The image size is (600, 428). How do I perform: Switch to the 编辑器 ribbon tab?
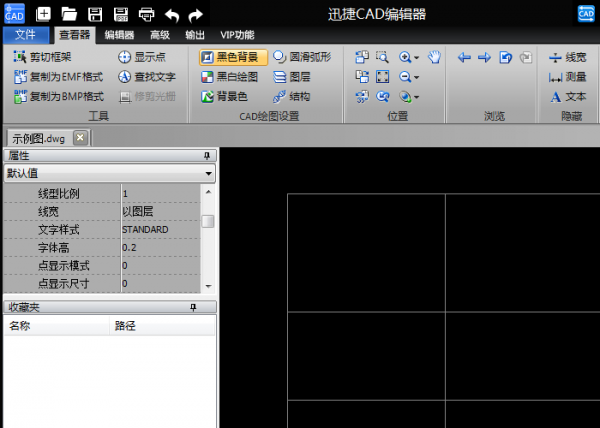coord(119,34)
